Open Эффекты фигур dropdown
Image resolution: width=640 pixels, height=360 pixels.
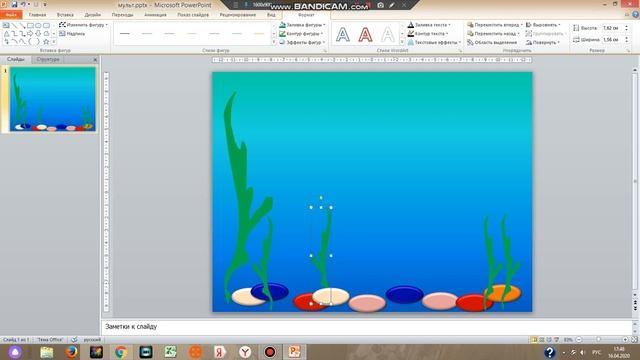[x=302, y=42]
